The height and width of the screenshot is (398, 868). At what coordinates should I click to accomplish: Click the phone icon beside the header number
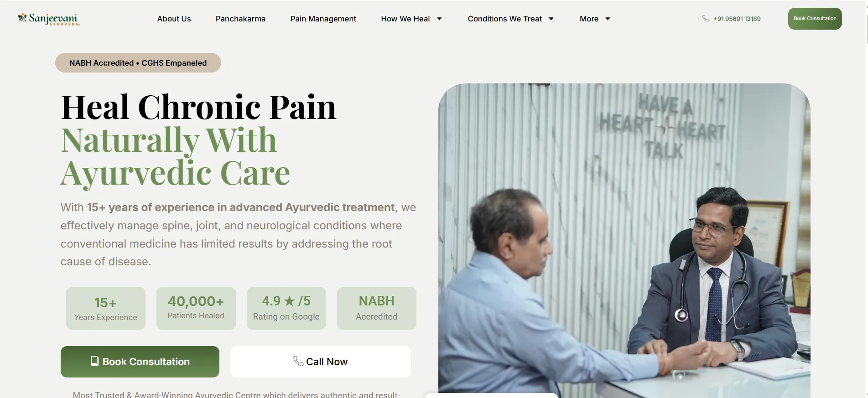pyautogui.click(x=706, y=19)
